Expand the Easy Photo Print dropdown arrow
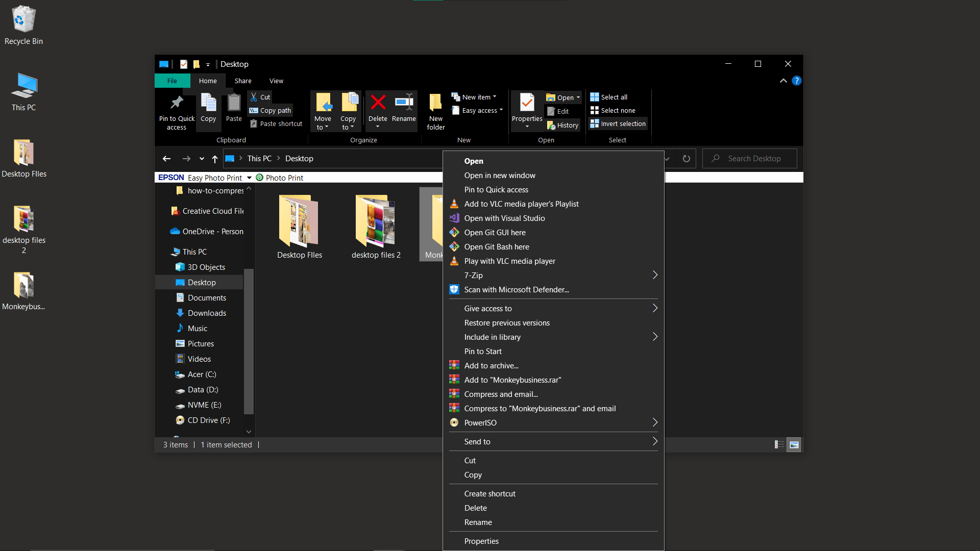Image resolution: width=980 pixels, height=551 pixels. pos(249,178)
